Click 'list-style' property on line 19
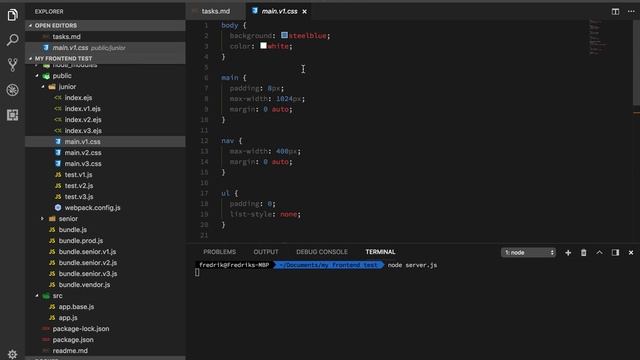The image size is (640, 360). [250, 214]
